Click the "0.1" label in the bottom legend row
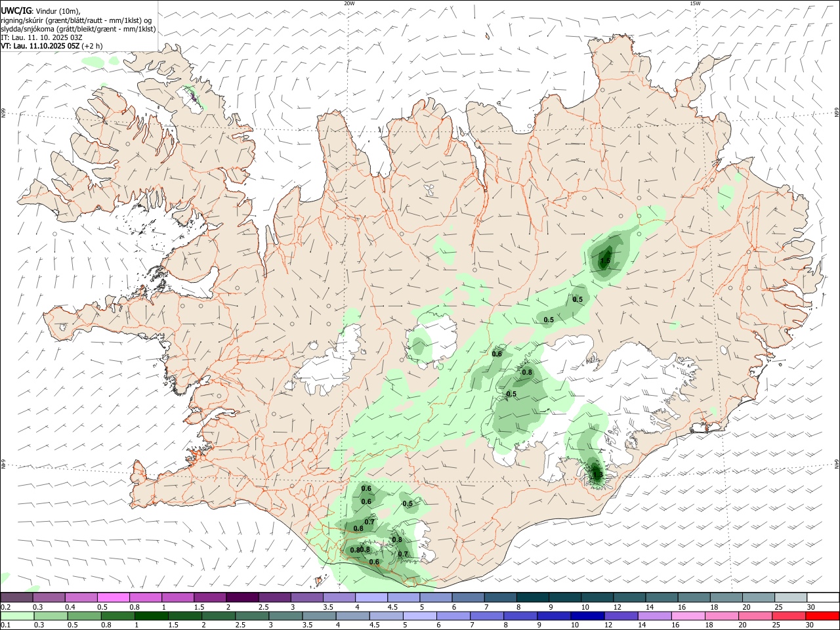The width and height of the screenshot is (840, 630). [x=5, y=625]
